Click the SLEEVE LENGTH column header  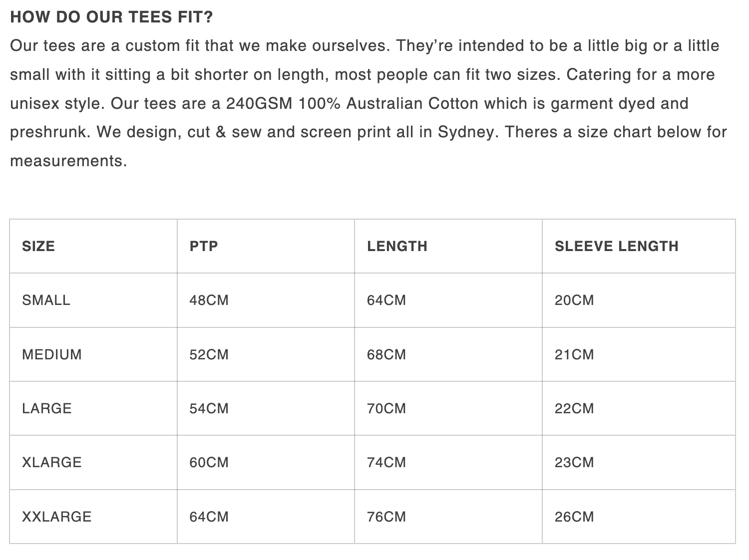tap(616, 246)
